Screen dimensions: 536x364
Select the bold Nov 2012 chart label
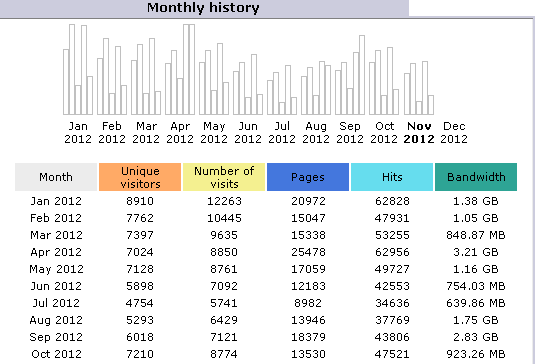click(419, 133)
